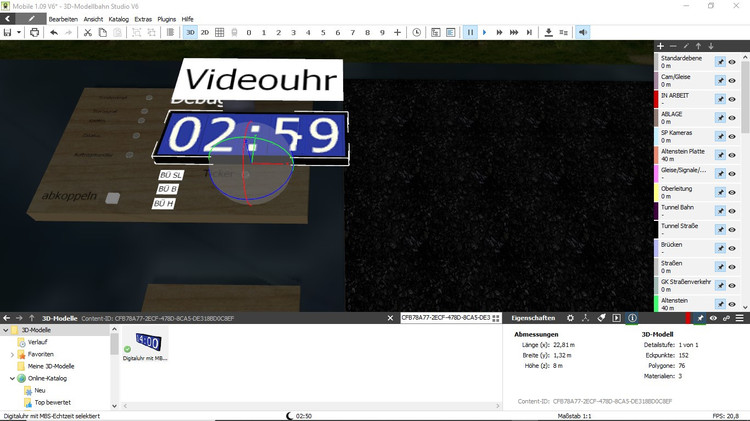The width and height of the screenshot is (750, 421).
Task: Expand the Favoriten tree node
Action: (12, 355)
